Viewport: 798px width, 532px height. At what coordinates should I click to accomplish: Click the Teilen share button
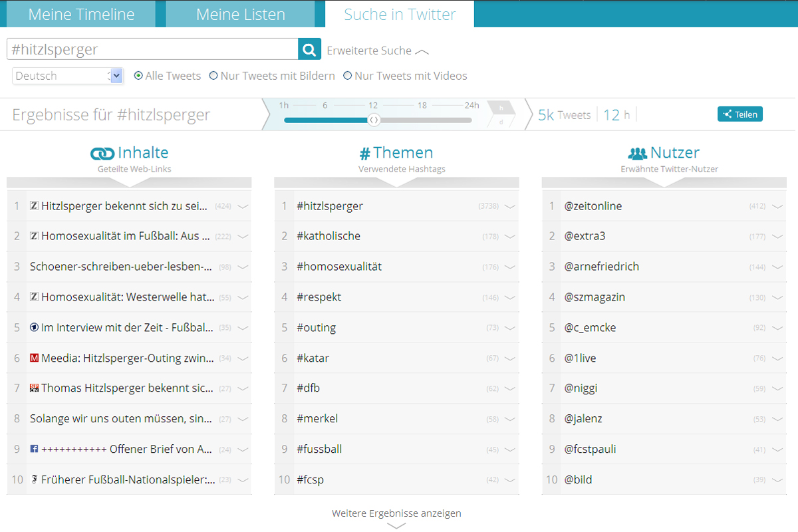740,114
